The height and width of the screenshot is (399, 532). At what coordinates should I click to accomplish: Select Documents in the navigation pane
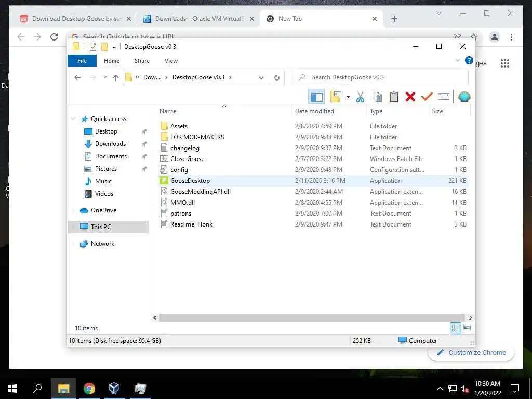(111, 156)
